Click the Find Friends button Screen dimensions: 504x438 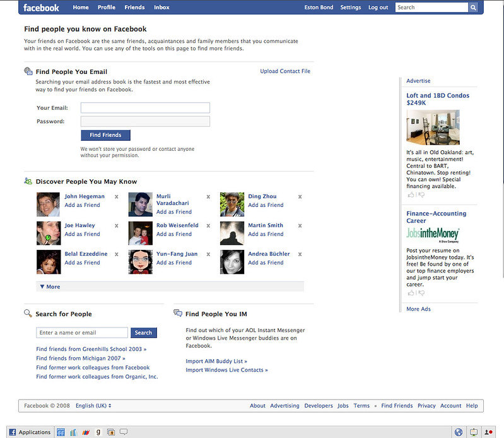pos(105,135)
